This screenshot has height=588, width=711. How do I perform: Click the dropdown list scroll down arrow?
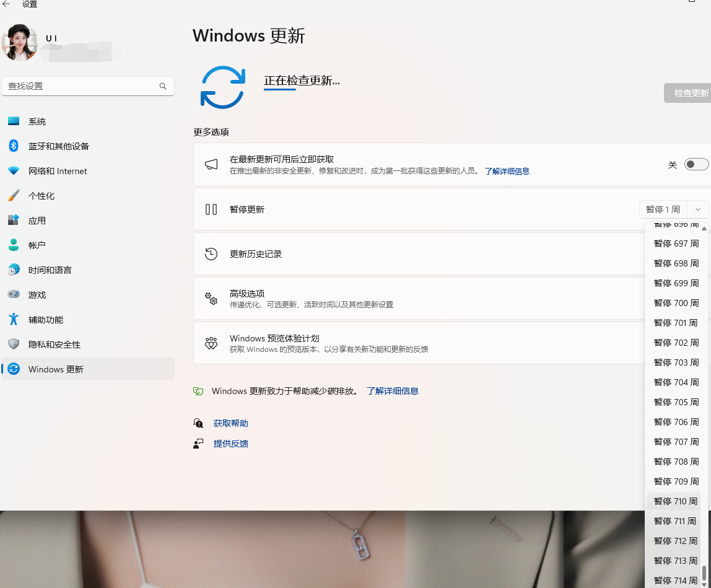tap(704, 586)
